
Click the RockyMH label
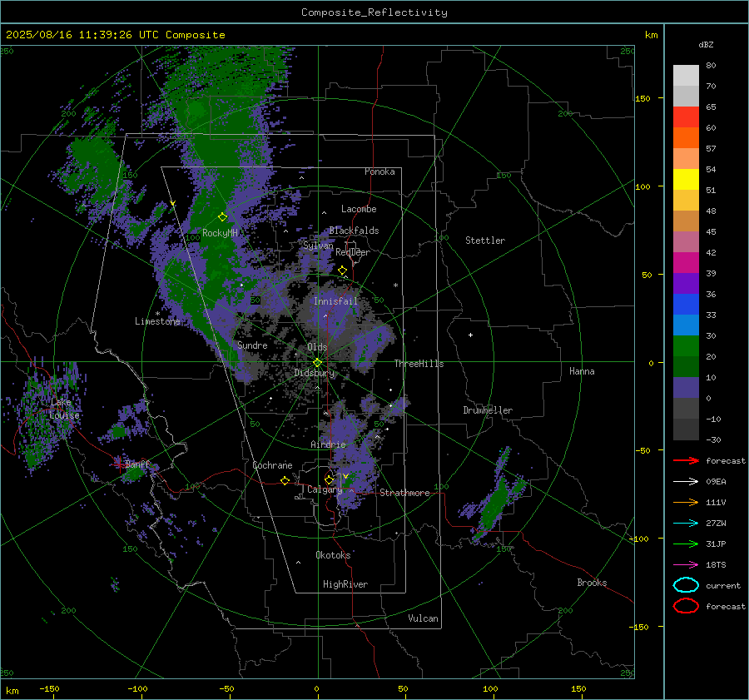coord(220,233)
